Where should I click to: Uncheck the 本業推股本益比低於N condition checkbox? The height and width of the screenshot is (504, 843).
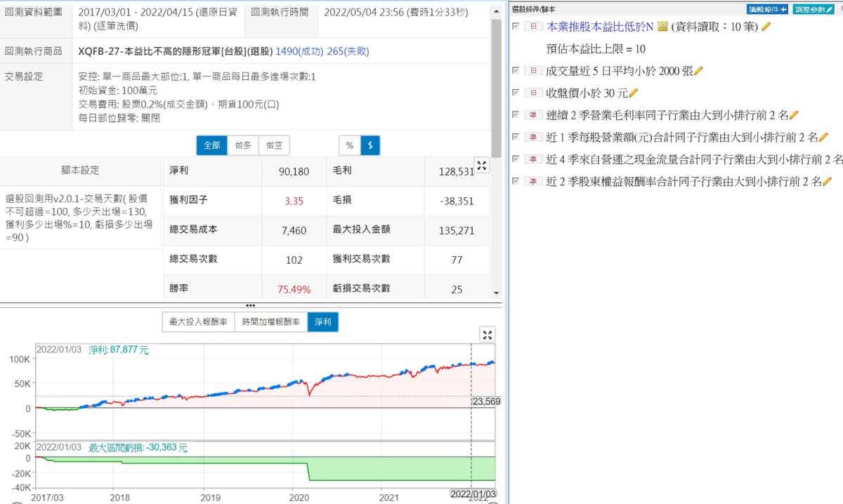(516, 26)
